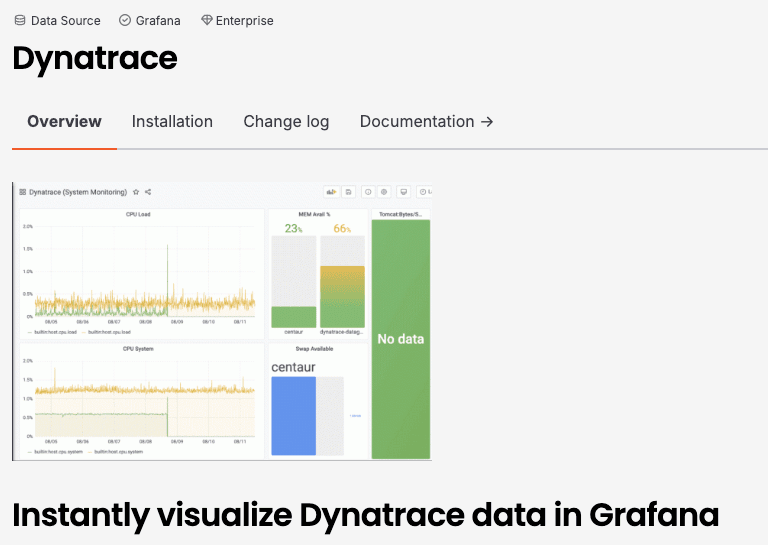The width and height of the screenshot is (768, 545).
Task: Click the add panel chart icon
Action: 332,192
